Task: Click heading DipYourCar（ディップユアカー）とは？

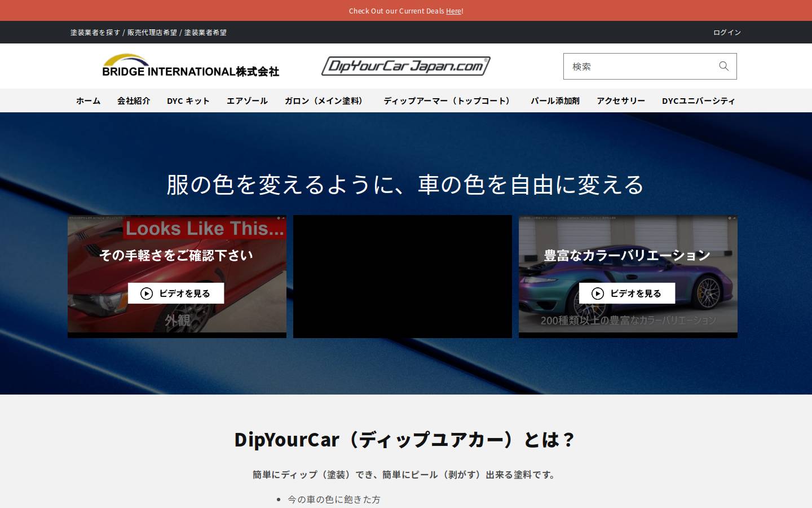Action: [405, 439]
